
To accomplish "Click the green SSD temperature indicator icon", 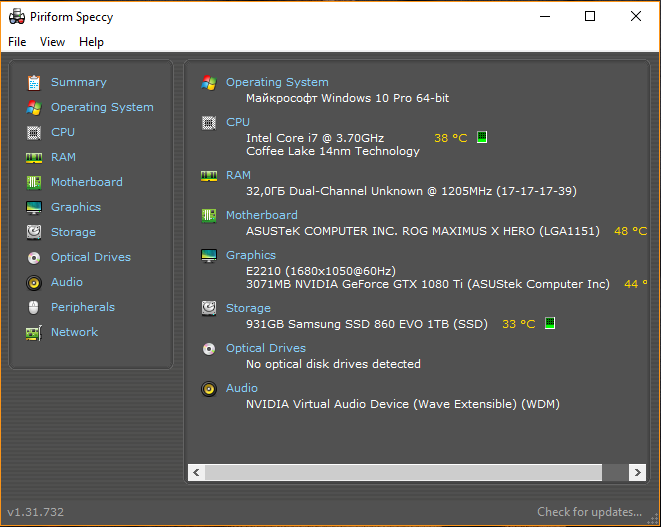I will tap(550, 323).
